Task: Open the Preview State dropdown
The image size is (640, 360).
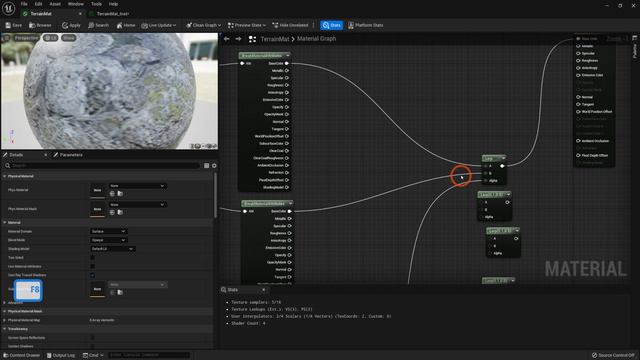Action: 247,25
